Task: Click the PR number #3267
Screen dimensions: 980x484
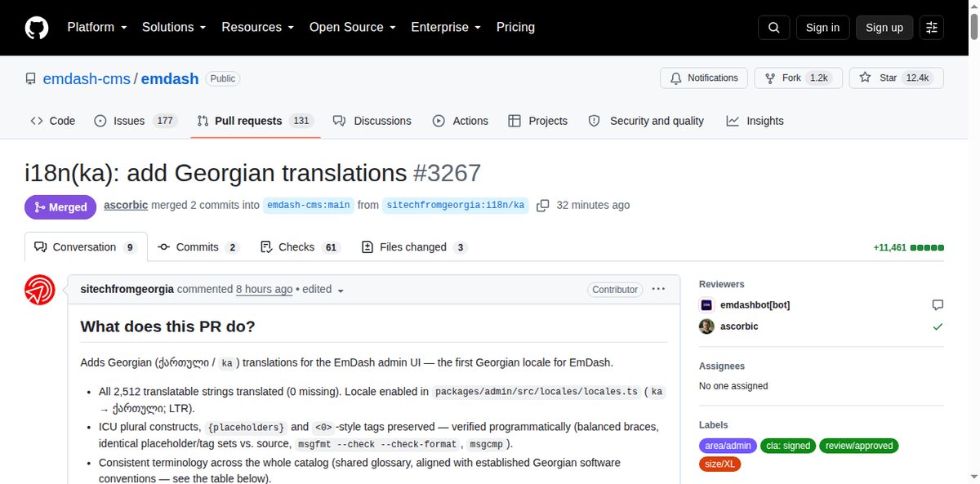Action: coord(447,173)
